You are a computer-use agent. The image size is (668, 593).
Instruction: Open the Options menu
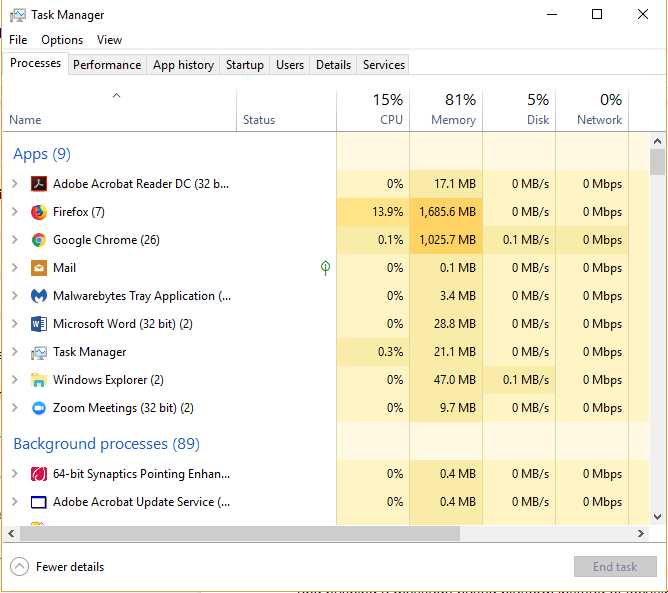point(62,40)
